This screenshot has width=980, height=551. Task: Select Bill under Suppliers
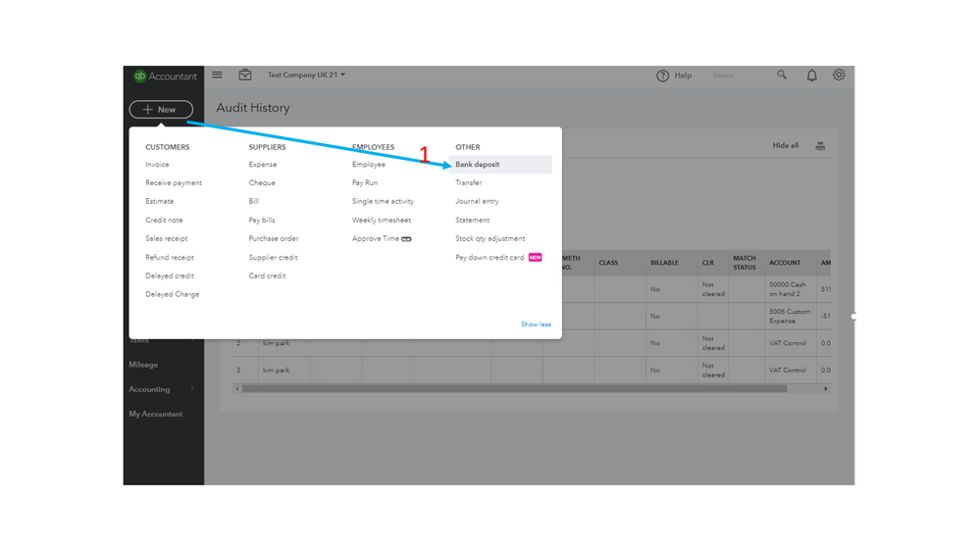point(253,201)
